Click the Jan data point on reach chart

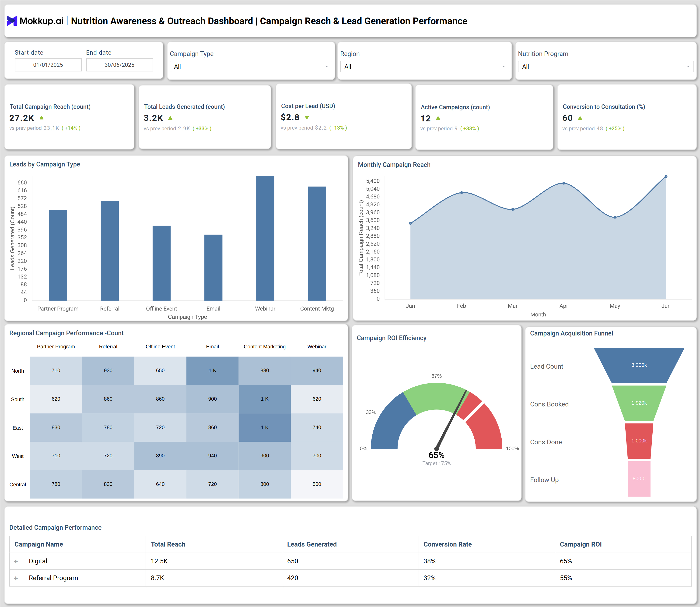pos(410,223)
